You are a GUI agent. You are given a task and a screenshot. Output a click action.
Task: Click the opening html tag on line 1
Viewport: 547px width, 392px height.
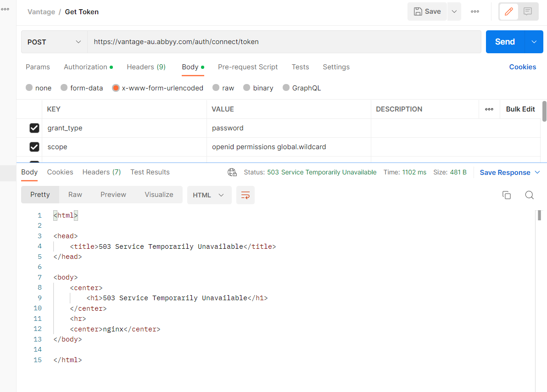(x=66, y=215)
